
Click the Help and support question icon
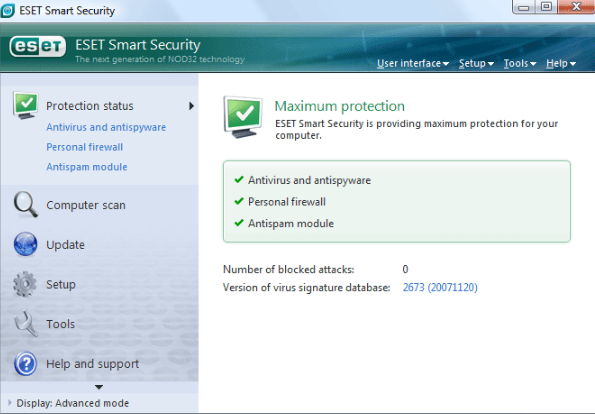click(x=25, y=364)
